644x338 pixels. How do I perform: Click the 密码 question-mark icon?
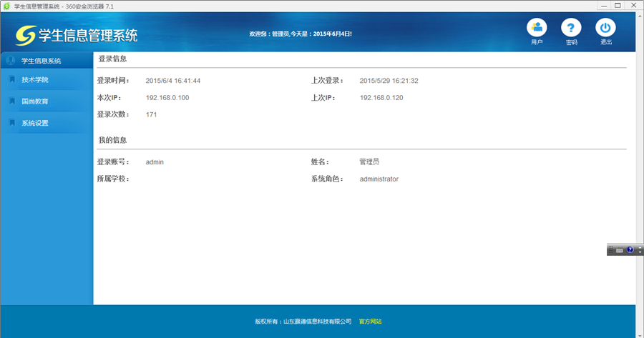click(571, 29)
